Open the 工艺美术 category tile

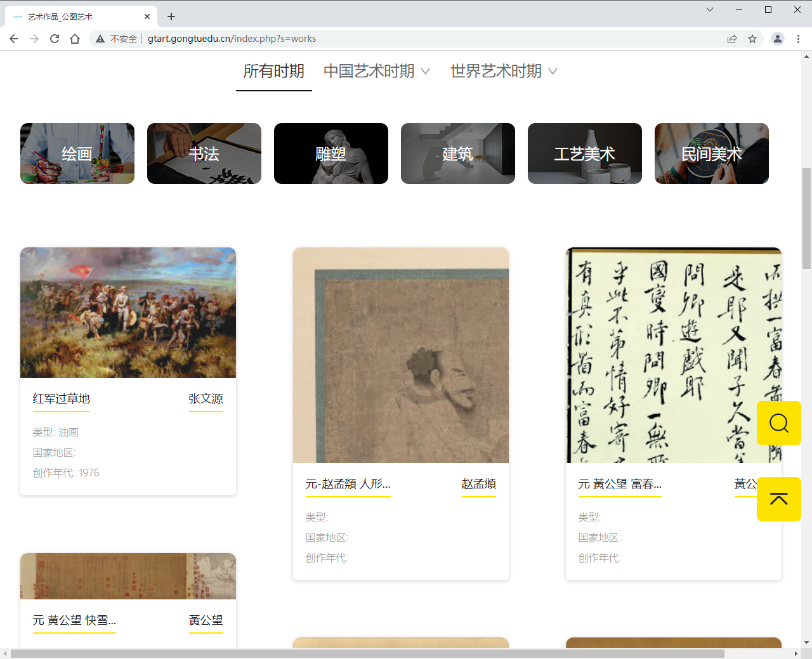[585, 153]
